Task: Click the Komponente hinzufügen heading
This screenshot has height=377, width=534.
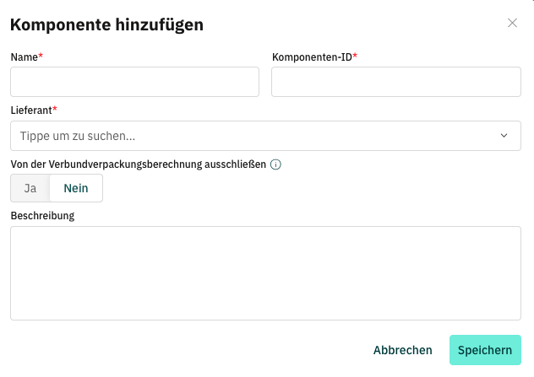Action: 107,25
